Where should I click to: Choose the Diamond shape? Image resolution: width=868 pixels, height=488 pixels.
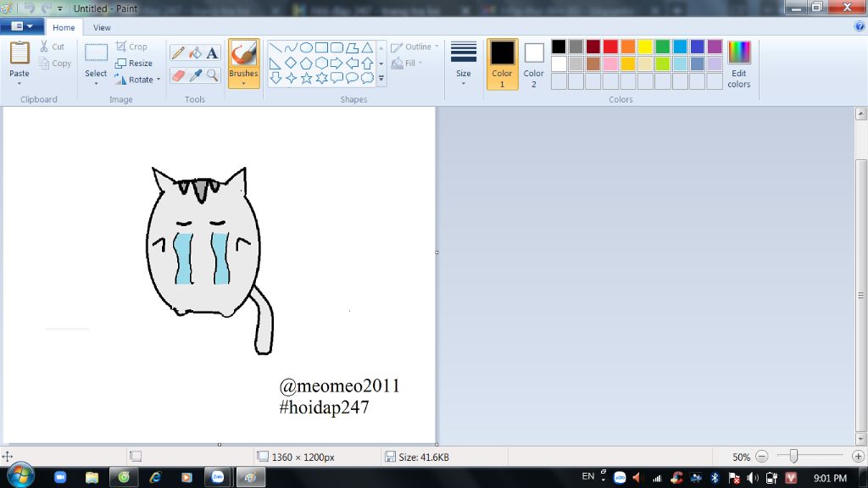pos(291,63)
